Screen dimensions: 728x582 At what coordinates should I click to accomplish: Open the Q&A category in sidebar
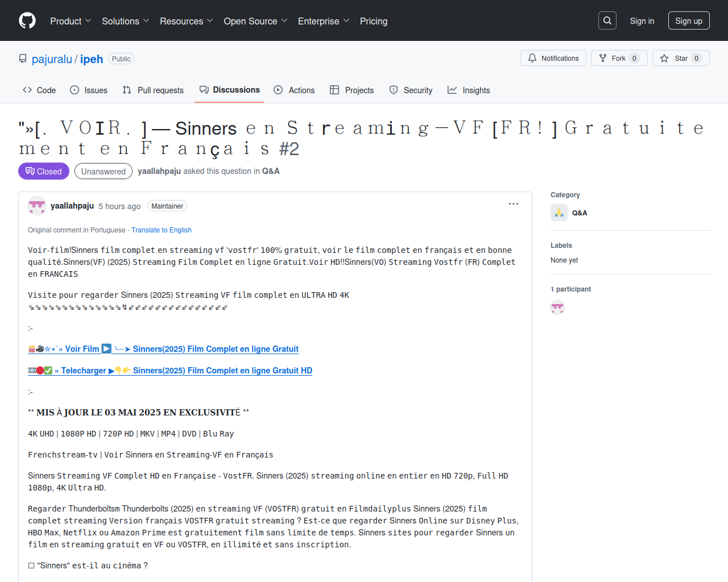580,213
